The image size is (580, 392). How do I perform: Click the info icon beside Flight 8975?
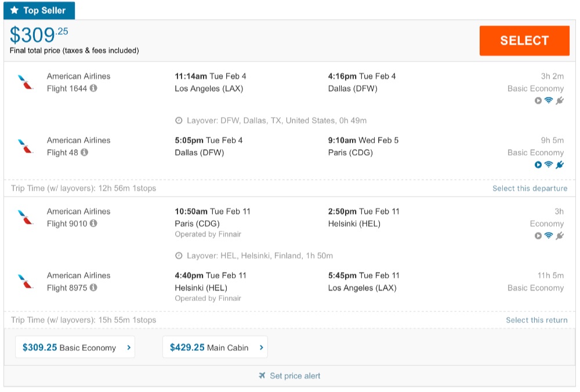pos(94,288)
